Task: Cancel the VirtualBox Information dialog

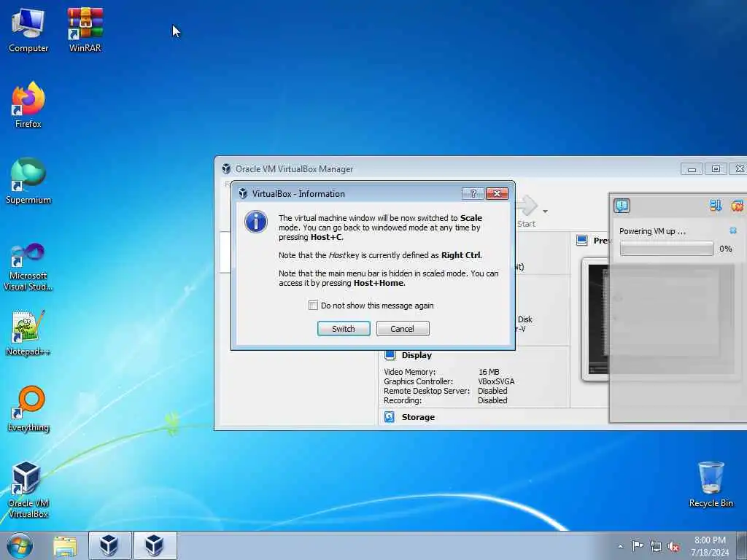Action: tap(403, 329)
